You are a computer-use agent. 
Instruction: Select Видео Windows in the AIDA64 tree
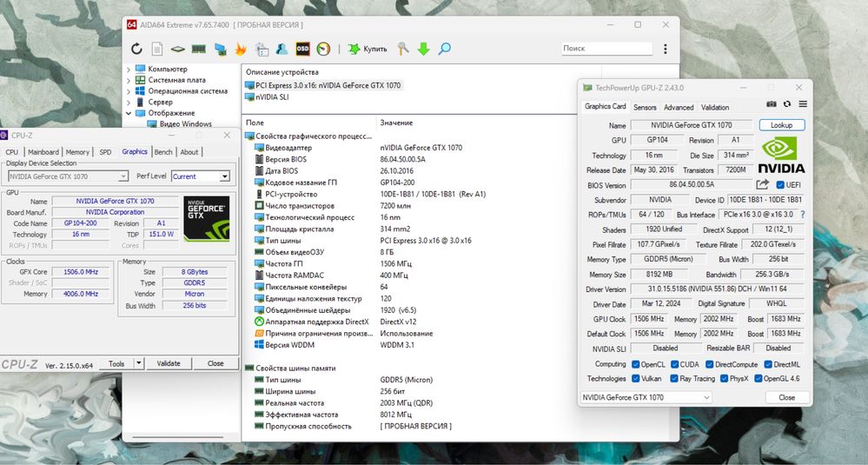click(x=181, y=124)
